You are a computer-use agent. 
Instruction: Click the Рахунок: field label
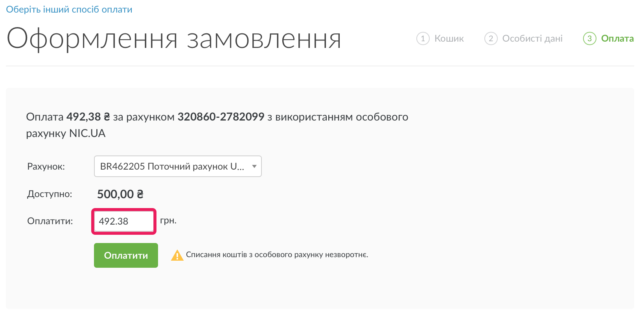coord(46,166)
